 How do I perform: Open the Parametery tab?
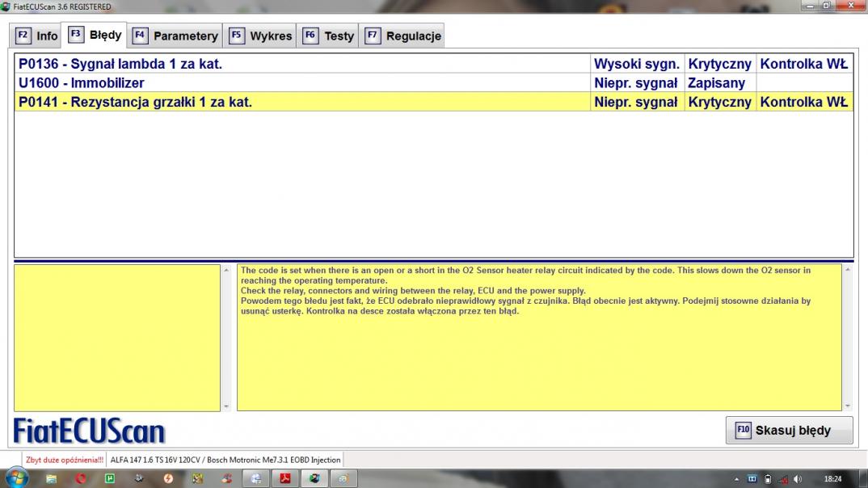pos(175,36)
